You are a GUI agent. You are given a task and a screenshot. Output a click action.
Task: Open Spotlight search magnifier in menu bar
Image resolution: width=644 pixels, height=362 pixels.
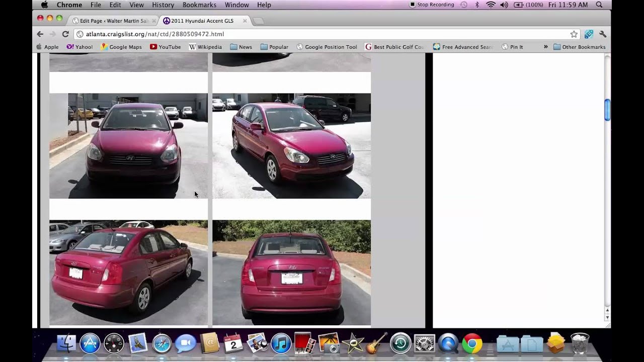pos(599,5)
